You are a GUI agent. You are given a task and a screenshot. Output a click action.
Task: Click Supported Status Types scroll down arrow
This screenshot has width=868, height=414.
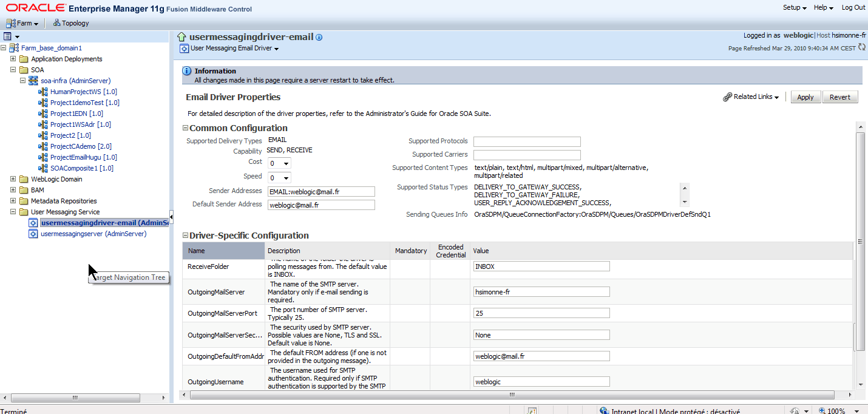pyautogui.click(x=685, y=202)
